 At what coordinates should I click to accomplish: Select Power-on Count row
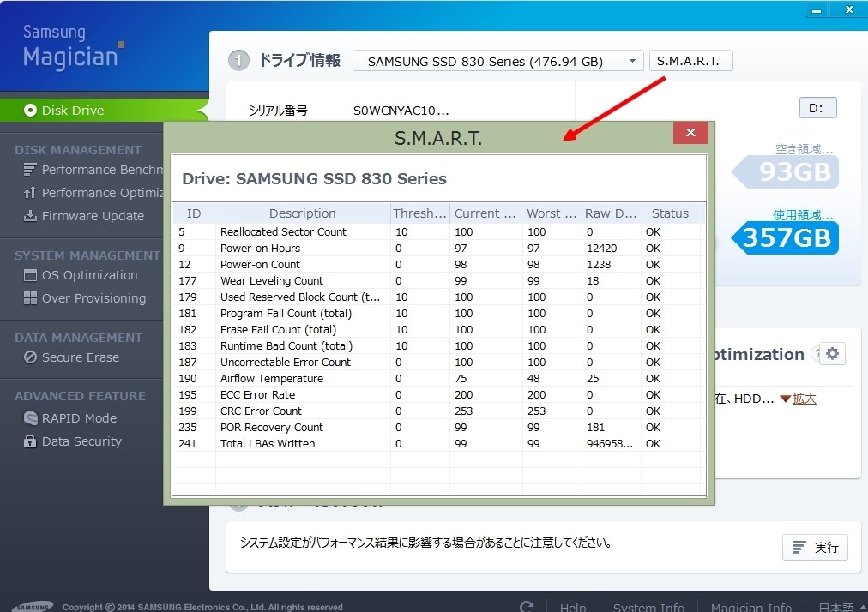click(438, 265)
